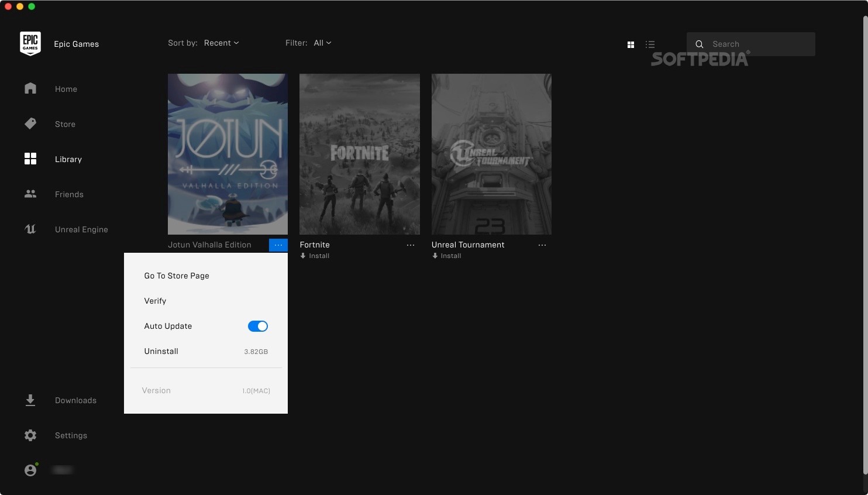Click the search magnifier icon
This screenshot has width=868, height=495.
point(699,44)
